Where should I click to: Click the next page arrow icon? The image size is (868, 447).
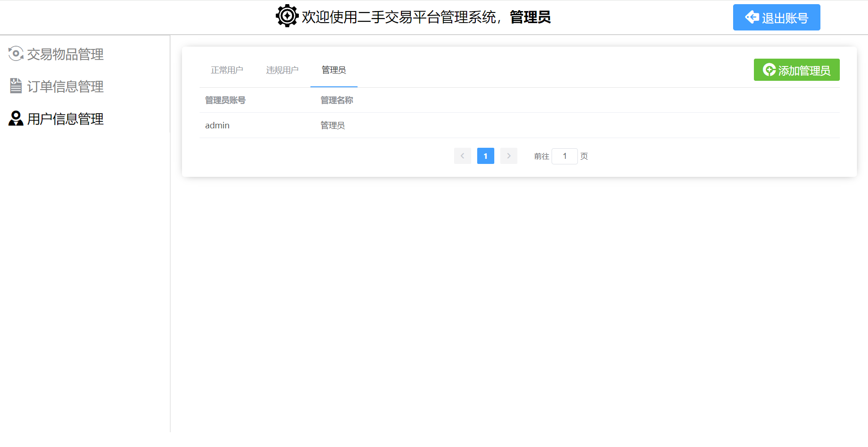point(509,156)
